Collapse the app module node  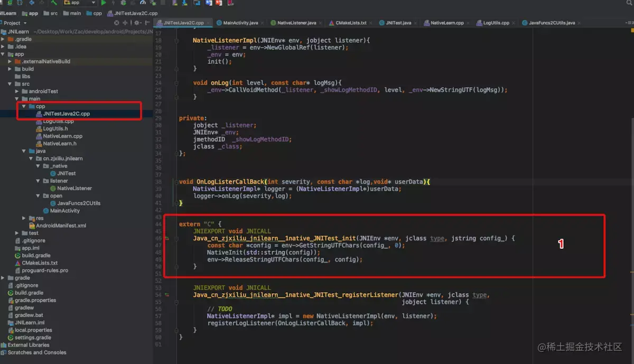(3, 54)
